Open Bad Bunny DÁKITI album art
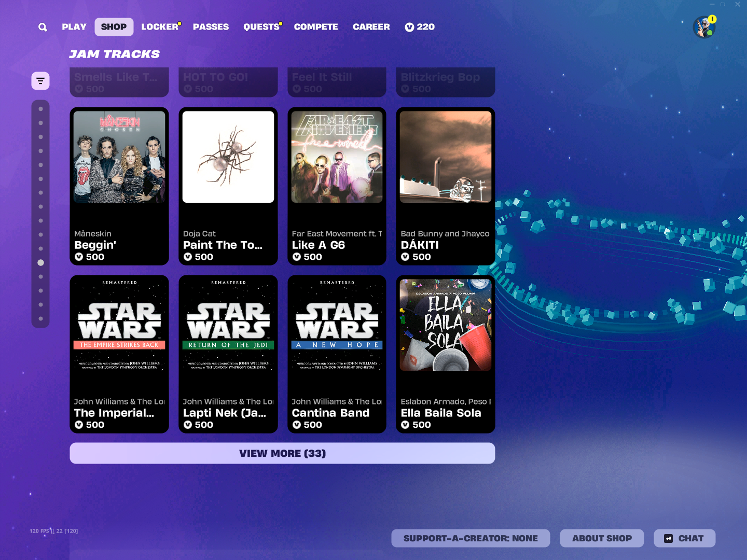Viewport: 747px width, 560px height. point(446,157)
